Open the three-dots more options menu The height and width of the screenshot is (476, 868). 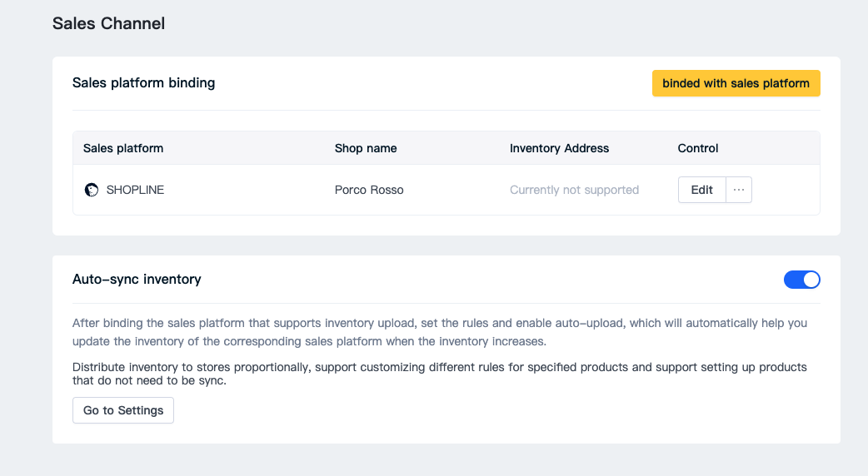coord(739,190)
